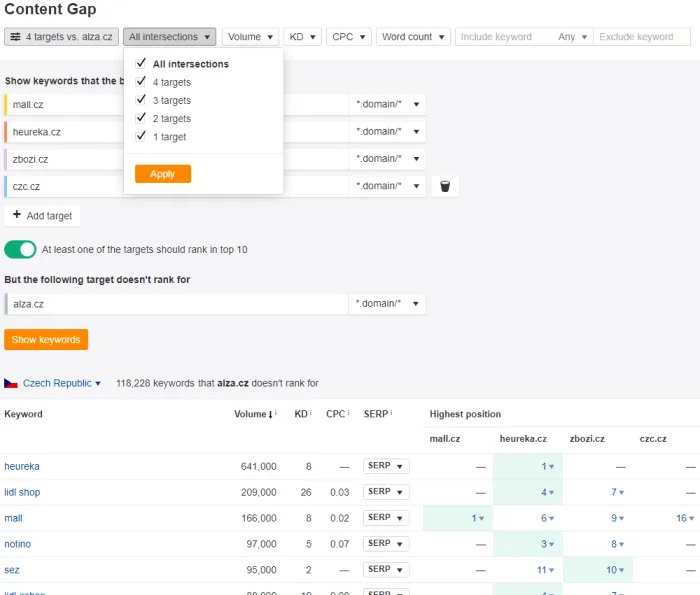The width and height of the screenshot is (700, 595).
Task: Open the All intersections dropdown
Action: [x=170, y=37]
